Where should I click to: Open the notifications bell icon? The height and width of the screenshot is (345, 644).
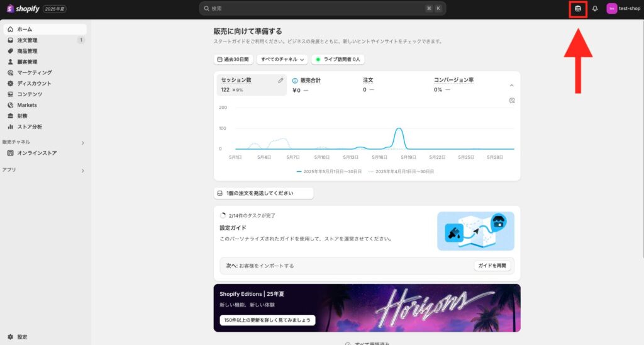pos(595,9)
